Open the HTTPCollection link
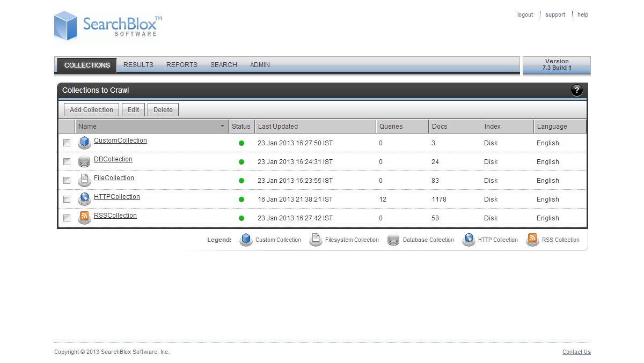 [117, 197]
